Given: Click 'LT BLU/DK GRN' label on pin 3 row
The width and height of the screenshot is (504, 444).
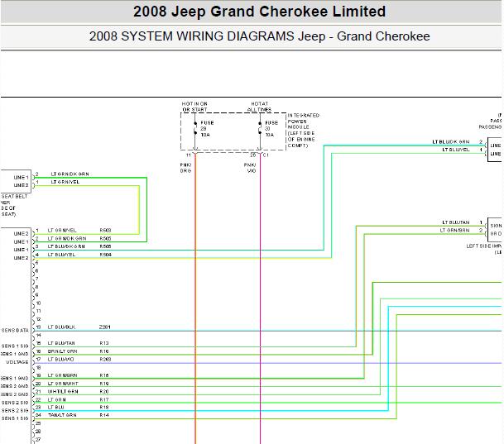Looking at the screenshot, I should (66, 246).
